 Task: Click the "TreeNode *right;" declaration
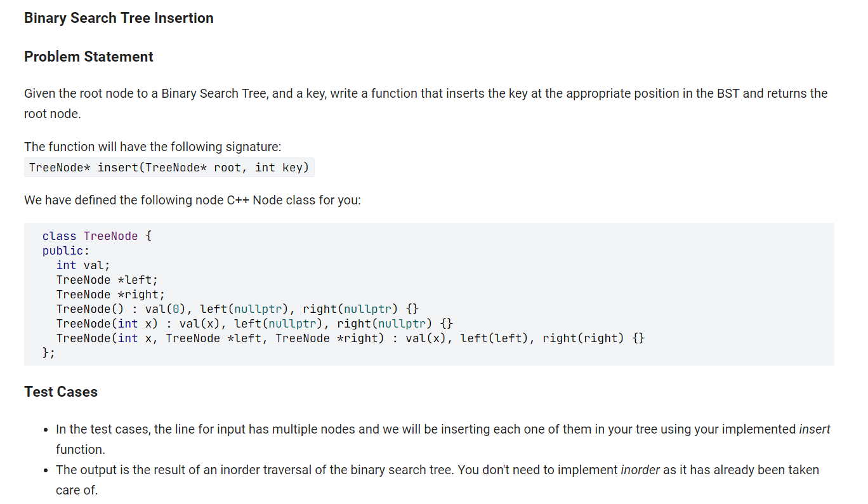click(x=110, y=294)
